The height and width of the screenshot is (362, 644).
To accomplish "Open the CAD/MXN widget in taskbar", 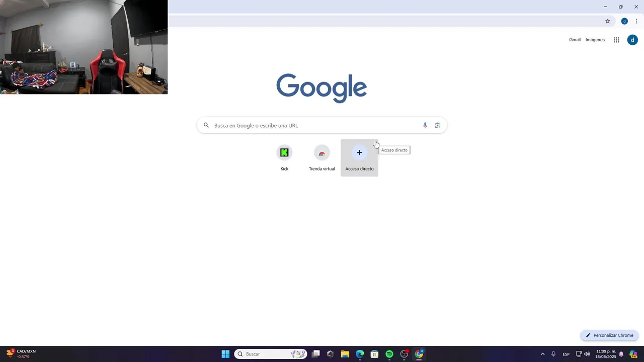I will click(x=21, y=354).
